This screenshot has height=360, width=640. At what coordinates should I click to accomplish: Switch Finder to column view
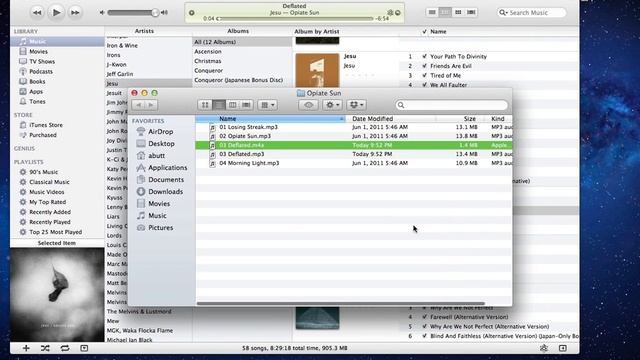click(x=232, y=105)
